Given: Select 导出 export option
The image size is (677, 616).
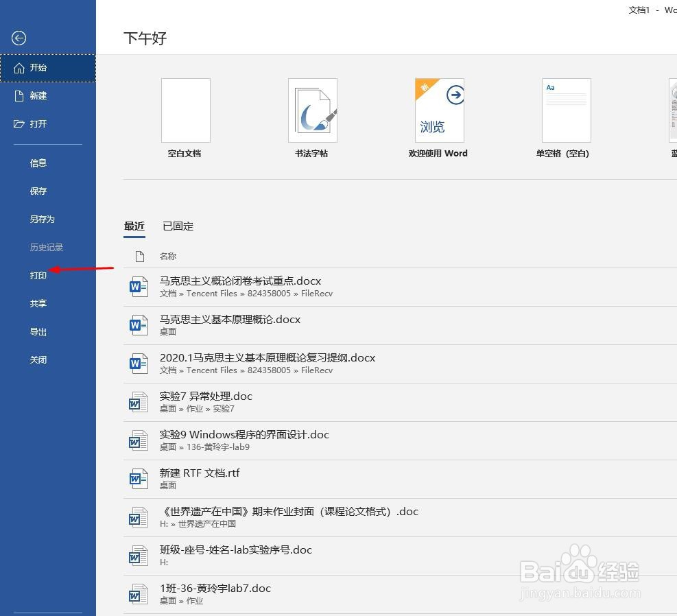Looking at the screenshot, I should coord(48,331).
